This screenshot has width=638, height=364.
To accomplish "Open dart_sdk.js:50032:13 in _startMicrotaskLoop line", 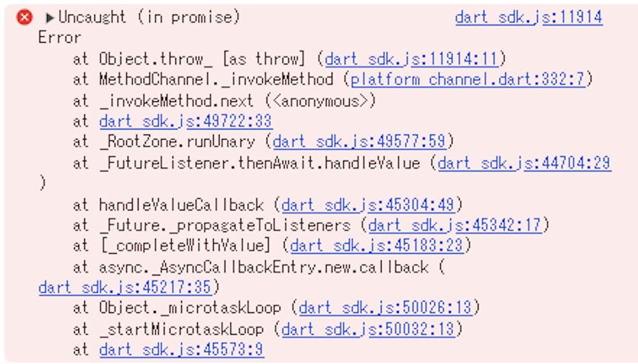I will 368,329.
